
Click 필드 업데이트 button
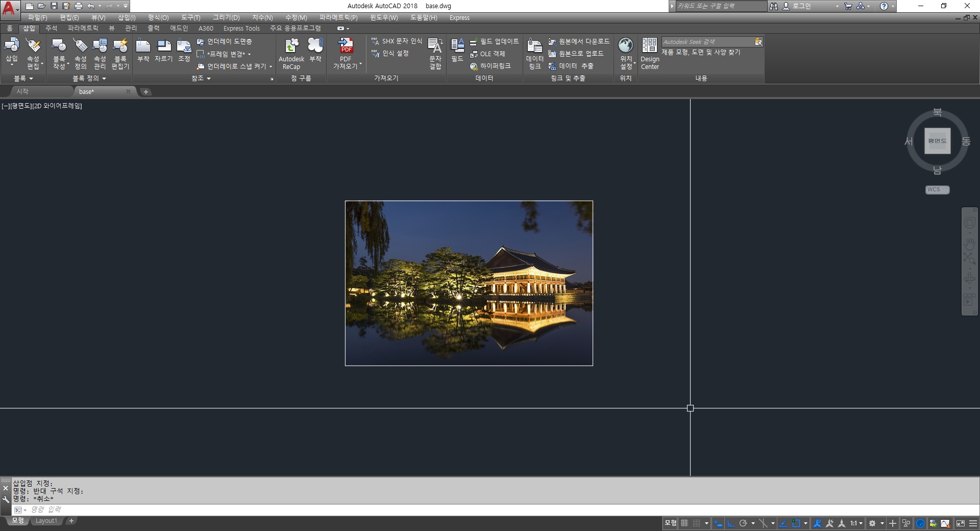pos(494,41)
